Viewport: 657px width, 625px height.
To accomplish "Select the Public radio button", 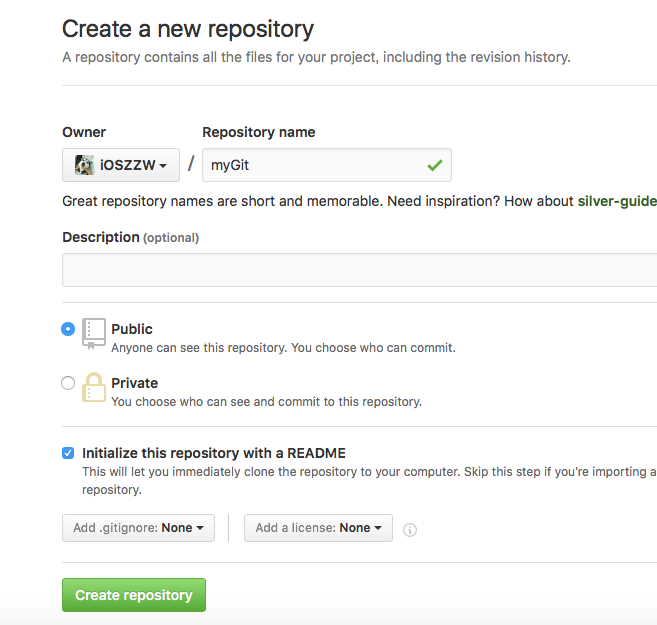I will [68, 329].
